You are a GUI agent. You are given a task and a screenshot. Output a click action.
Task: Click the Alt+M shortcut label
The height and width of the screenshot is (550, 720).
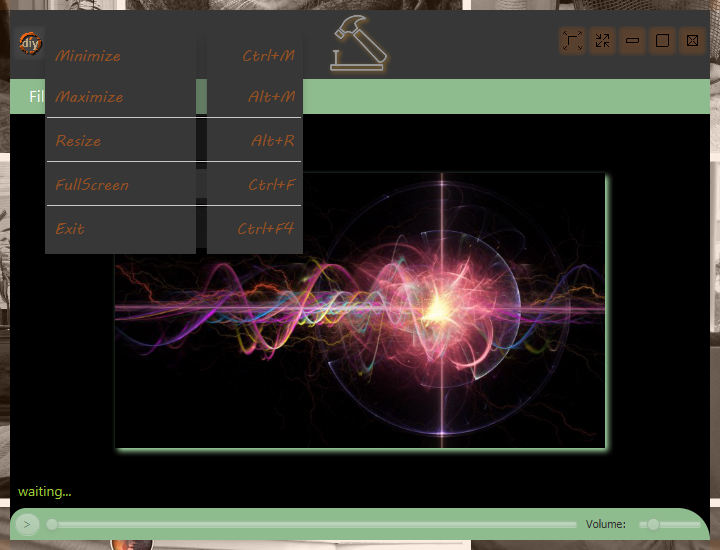272,97
